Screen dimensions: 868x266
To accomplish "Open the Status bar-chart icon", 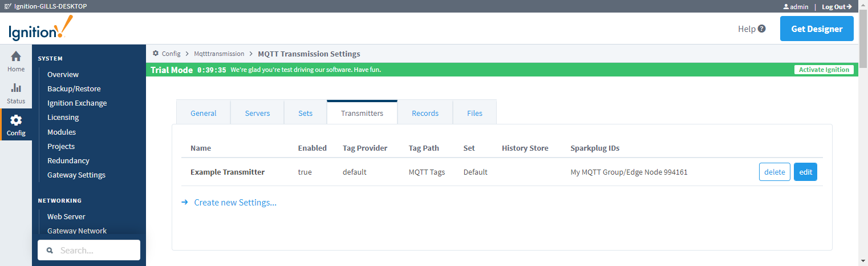I will [16, 88].
